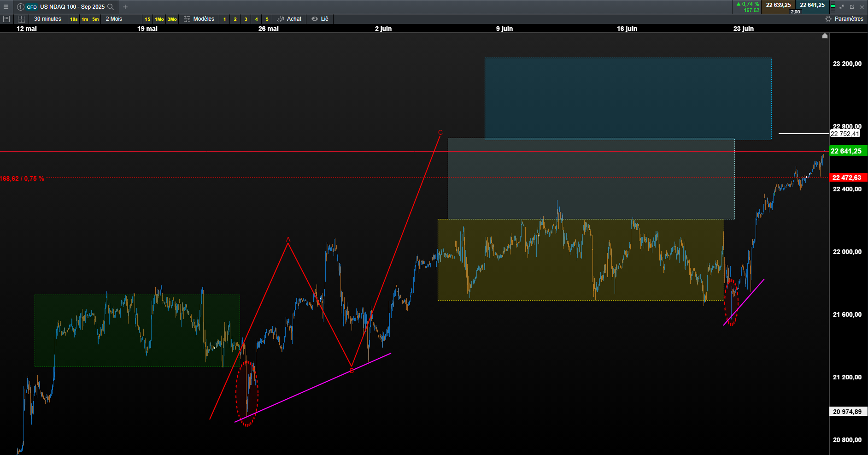Close the chart panel

(862, 7)
